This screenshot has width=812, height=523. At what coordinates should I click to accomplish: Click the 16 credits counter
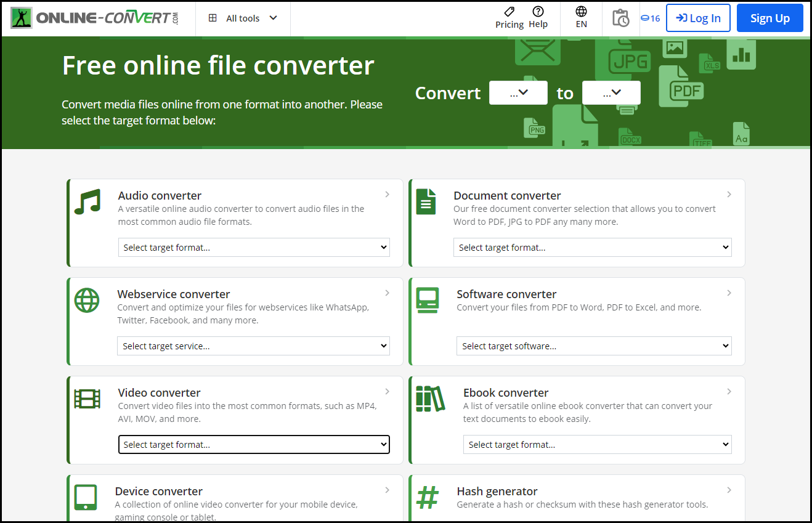(x=651, y=18)
